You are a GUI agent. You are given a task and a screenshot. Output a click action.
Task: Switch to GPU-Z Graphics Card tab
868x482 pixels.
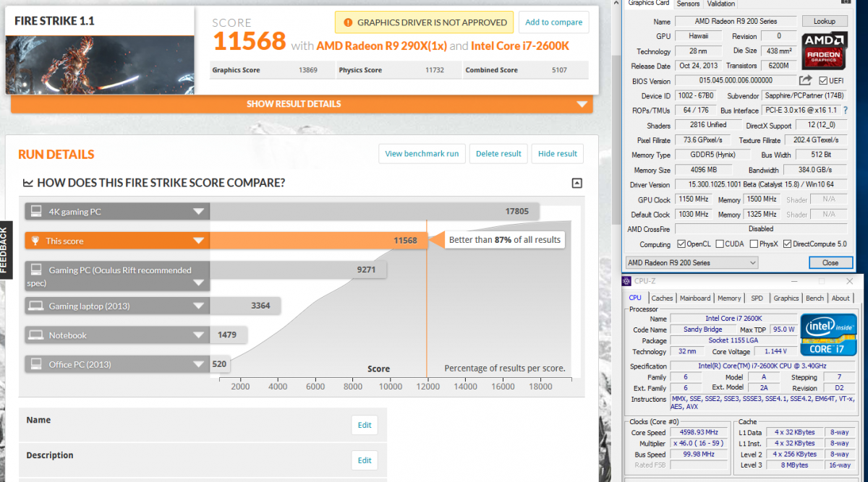pos(649,4)
